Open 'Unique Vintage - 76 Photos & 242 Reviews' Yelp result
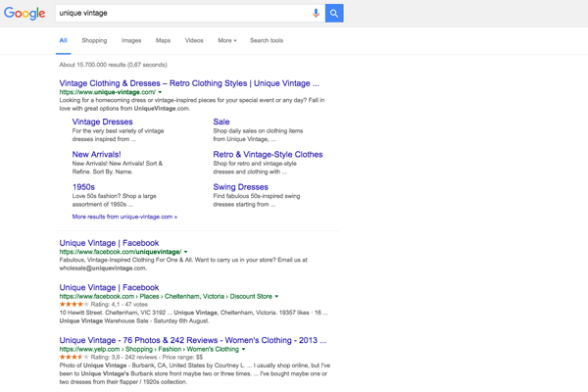 pyautogui.click(x=193, y=341)
